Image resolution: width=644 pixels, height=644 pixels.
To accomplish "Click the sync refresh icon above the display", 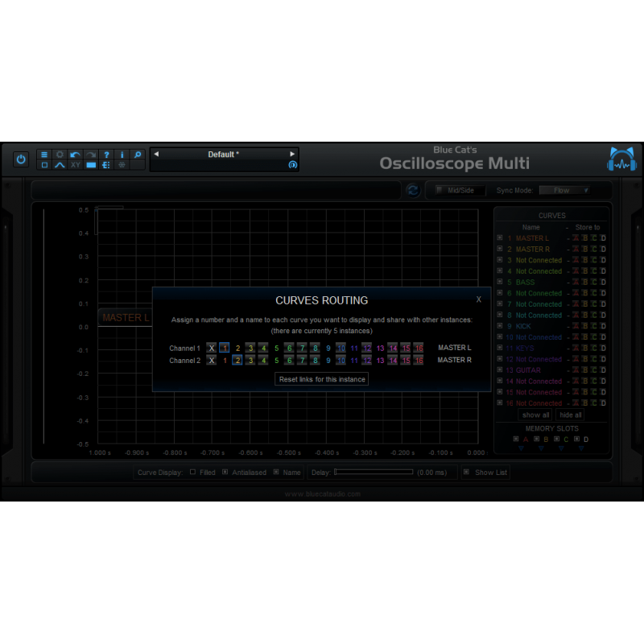I will (x=413, y=190).
